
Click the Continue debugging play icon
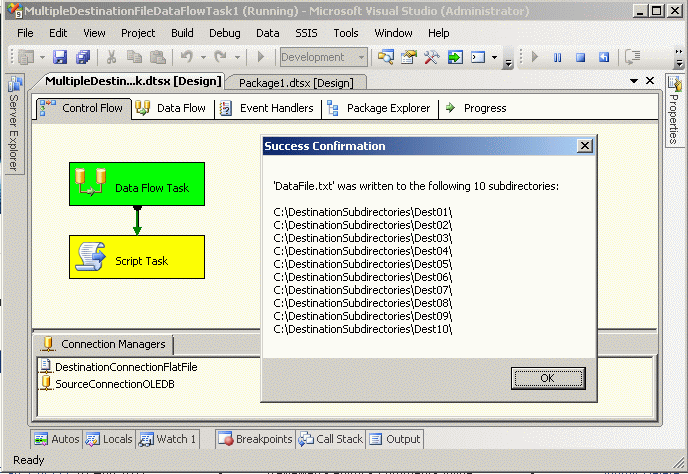tap(534, 57)
